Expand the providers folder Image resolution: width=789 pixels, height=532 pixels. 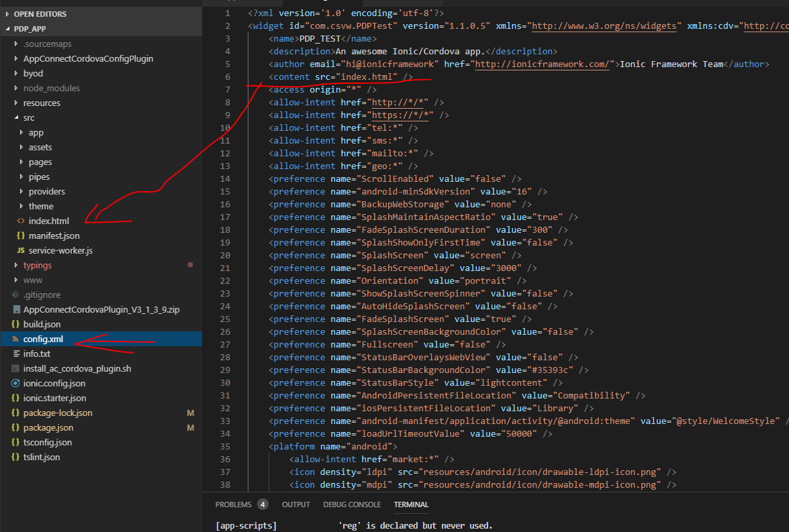(x=21, y=192)
